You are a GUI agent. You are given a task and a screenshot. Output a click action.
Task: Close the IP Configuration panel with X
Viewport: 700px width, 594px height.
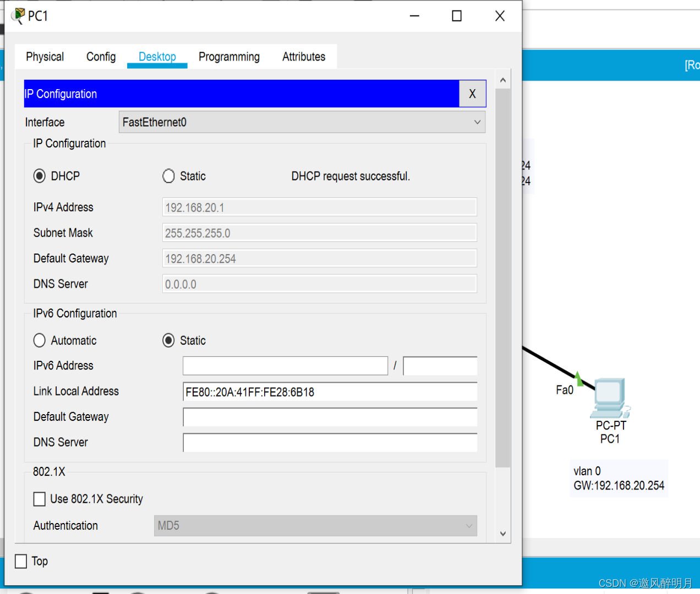472,94
